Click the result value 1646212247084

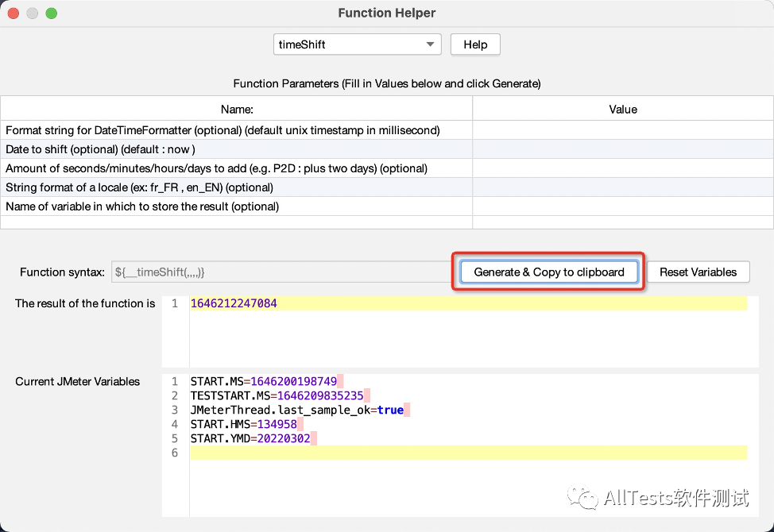click(234, 303)
